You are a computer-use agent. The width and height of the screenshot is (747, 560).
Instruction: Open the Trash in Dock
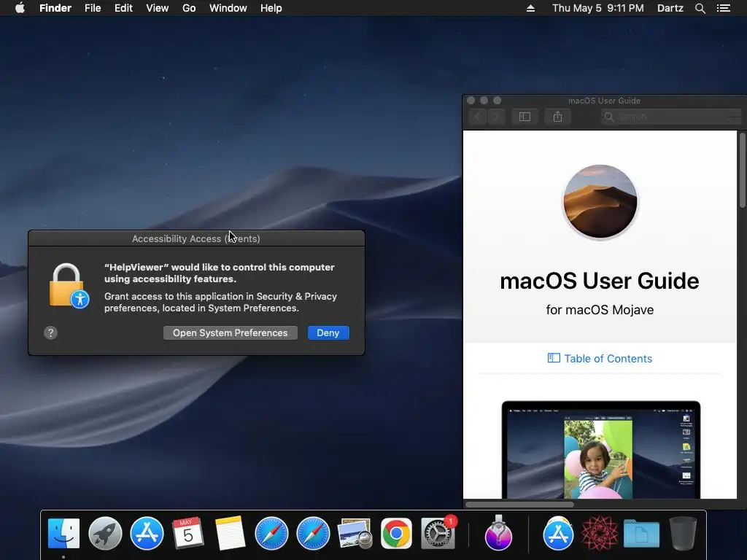(x=683, y=533)
